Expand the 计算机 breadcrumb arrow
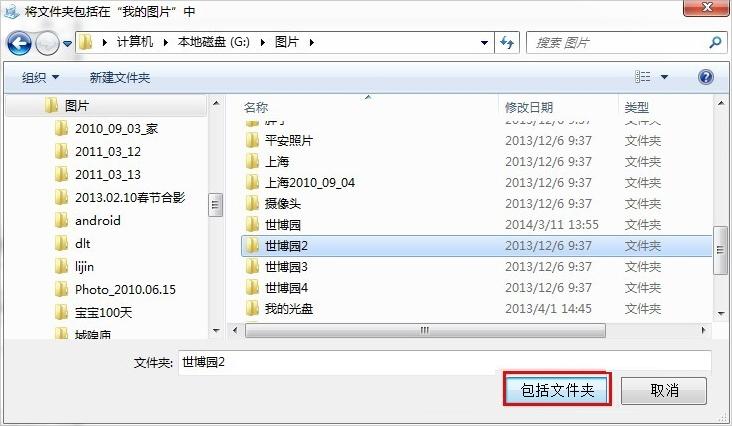This screenshot has width=732, height=426. click(x=165, y=42)
